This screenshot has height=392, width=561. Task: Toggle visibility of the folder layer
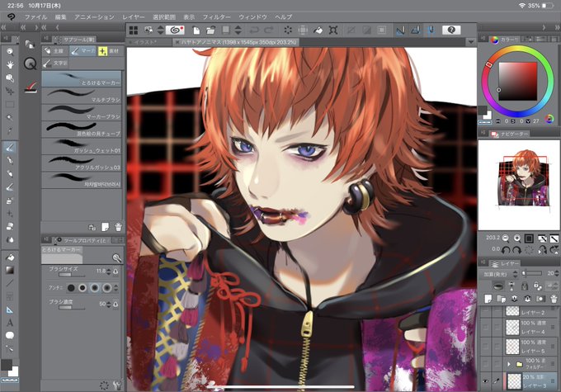click(x=485, y=364)
